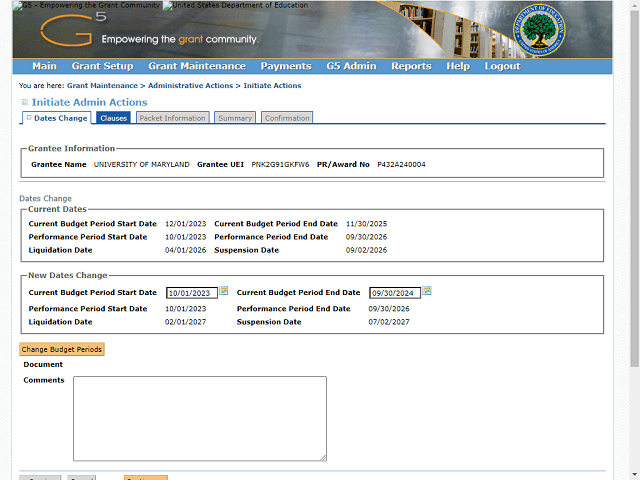Open the Reports menu

(x=411, y=66)
